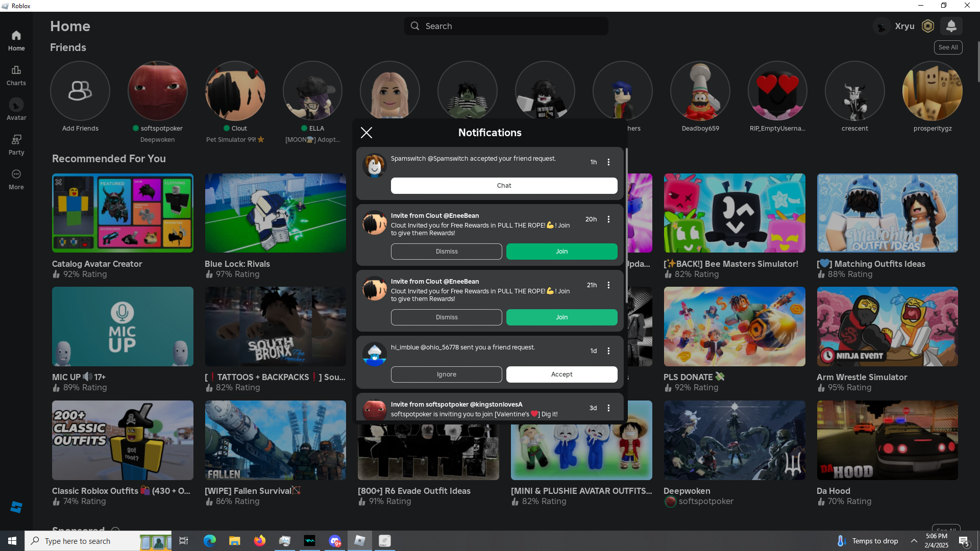Open the Party sidebar icon

pos(16,144)
